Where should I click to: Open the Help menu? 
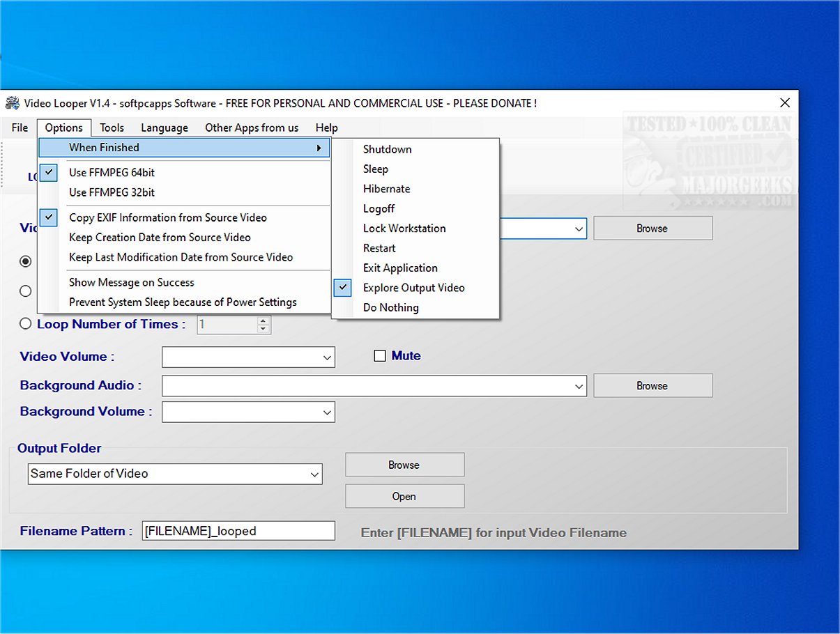tap(326, 127)
